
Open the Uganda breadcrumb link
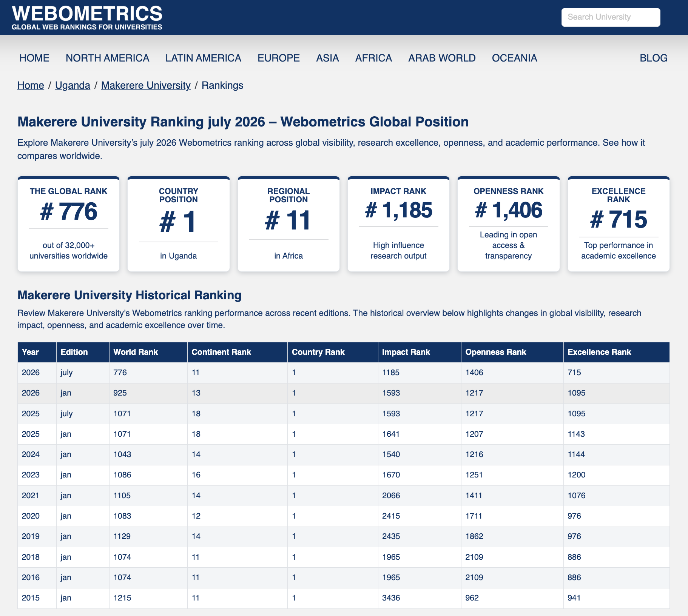click(x=73, y=85)
